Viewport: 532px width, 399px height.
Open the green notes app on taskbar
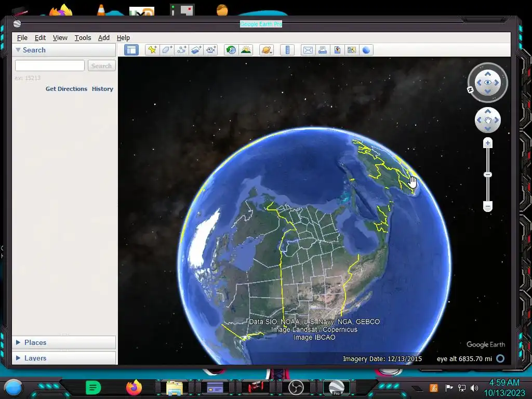point(94,388)
